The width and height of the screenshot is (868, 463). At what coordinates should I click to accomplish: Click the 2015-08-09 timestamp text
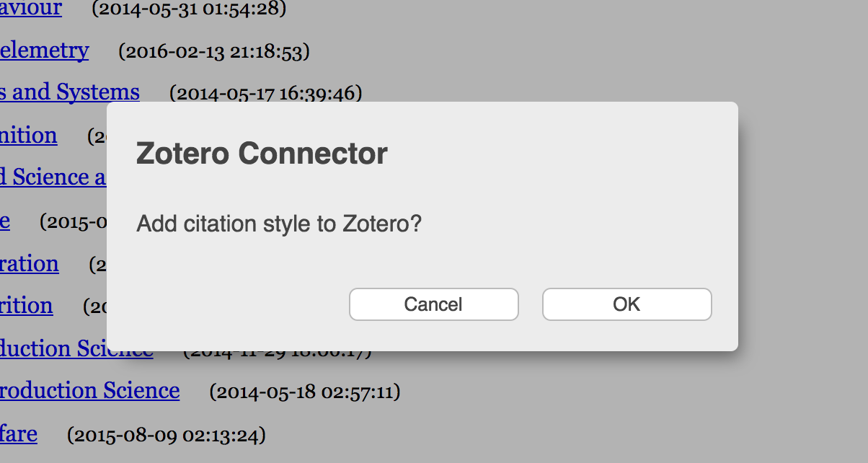pyautogui.click(x=166, y=436)
